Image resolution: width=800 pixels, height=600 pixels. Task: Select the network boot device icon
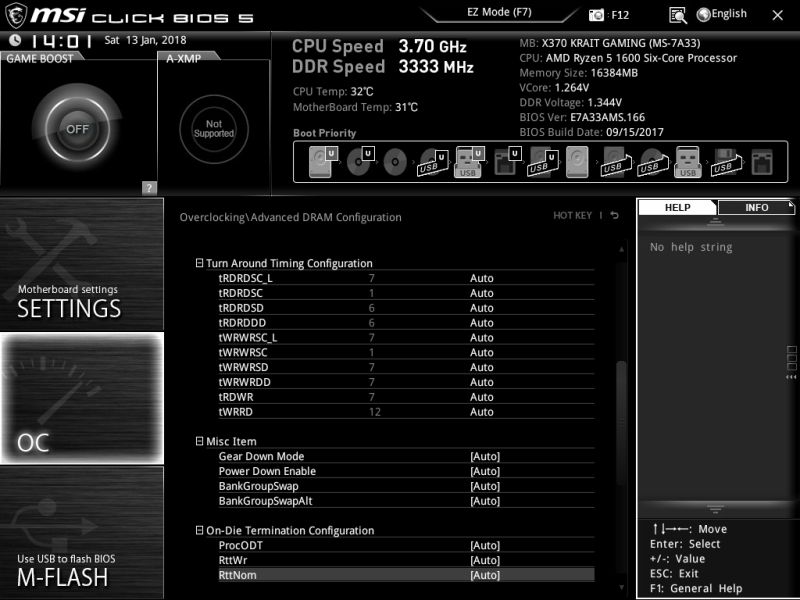[x=762, y=162]
